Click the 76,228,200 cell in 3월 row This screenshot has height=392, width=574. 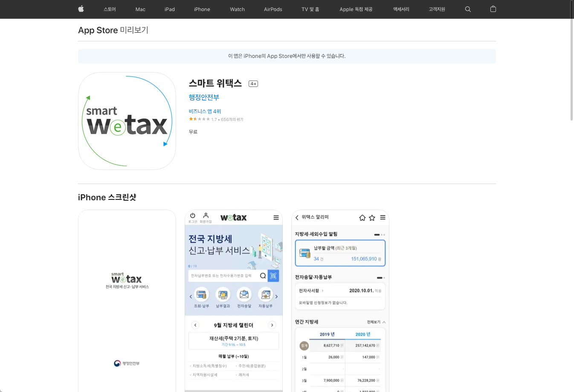366,380
